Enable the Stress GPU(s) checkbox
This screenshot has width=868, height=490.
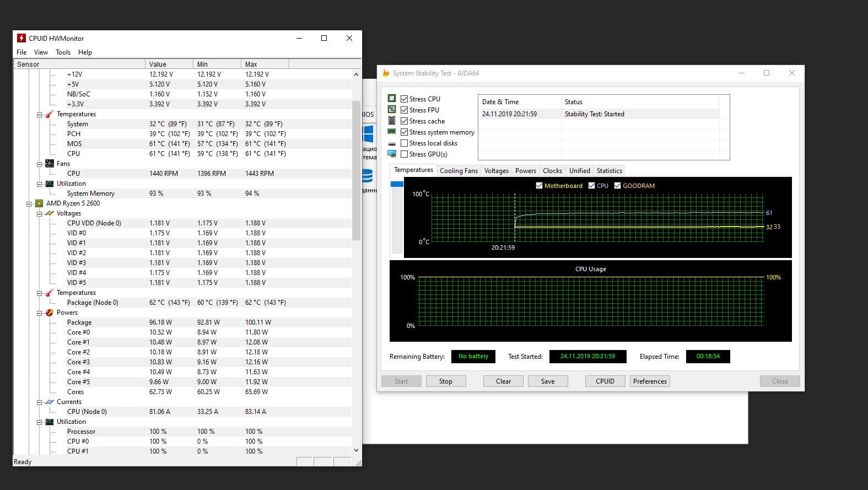tap(405, 154)
